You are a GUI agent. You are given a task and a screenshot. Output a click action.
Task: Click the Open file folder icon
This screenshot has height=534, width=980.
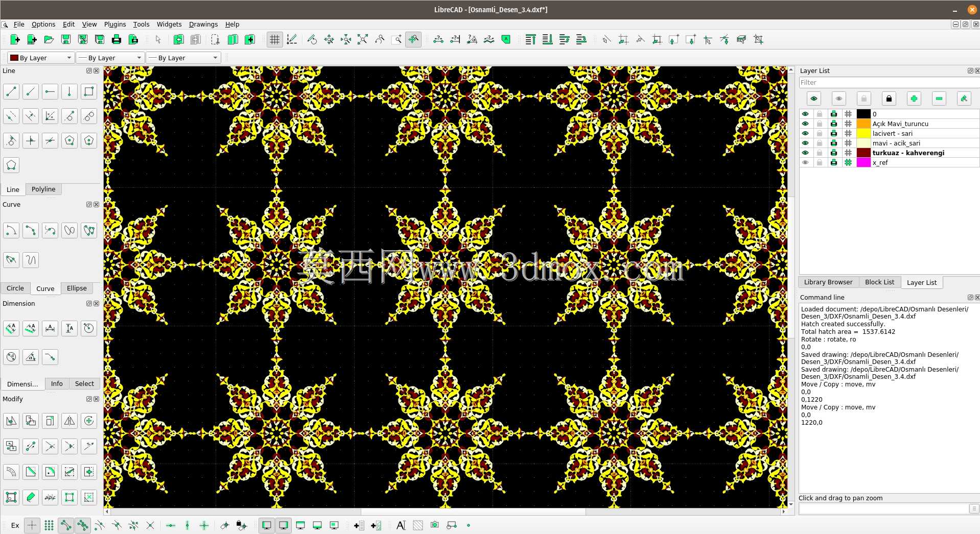[x=49, y=39]
